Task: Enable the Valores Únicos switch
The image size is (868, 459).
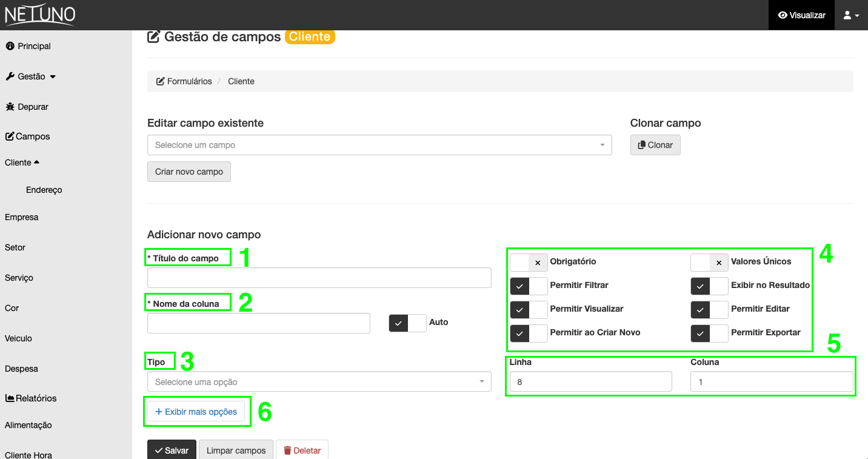Action: (709, 262)
